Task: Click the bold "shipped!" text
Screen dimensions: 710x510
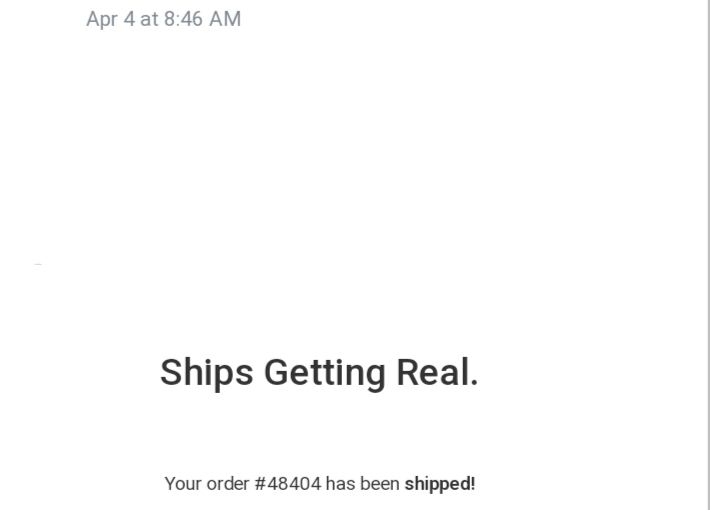Action: [x=440, y=484]
